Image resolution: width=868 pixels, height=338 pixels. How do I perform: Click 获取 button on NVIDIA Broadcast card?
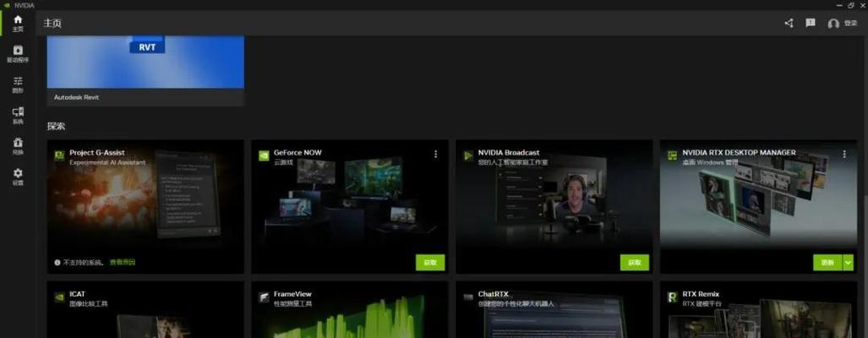pos(635,263)
